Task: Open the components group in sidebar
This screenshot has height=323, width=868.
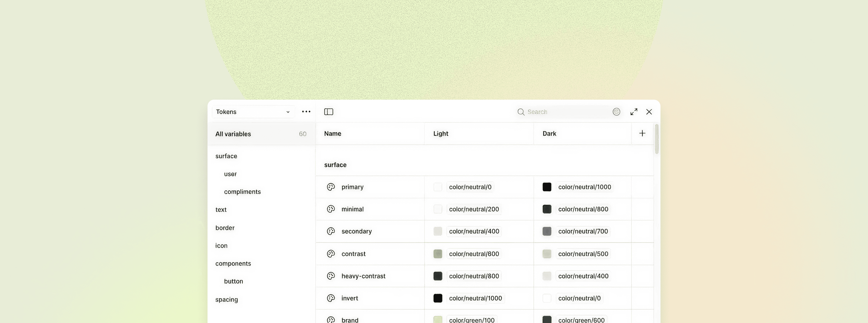Action: pyautogui.click(x=233, y=263)
